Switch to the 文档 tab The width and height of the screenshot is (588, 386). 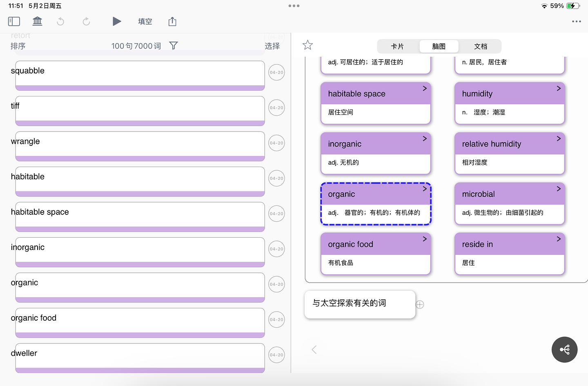click(481, 46)
